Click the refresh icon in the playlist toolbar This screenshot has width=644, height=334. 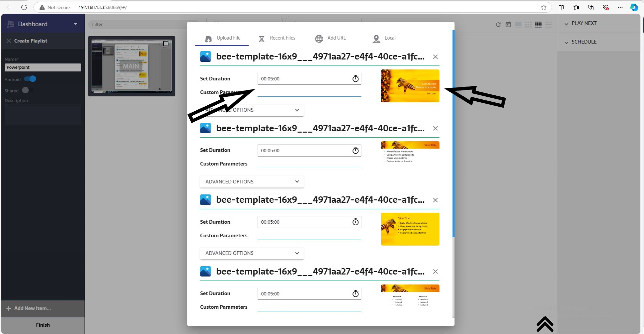coord(498,25)
